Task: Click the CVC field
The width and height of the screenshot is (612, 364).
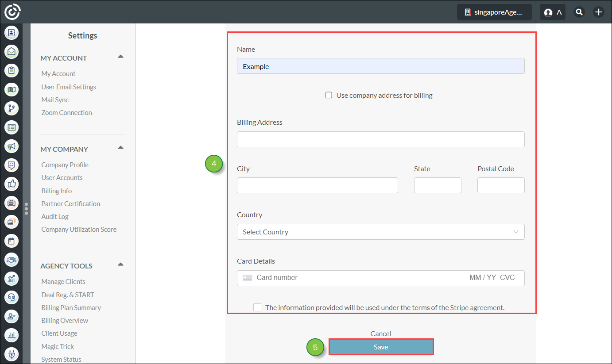Action: [507, 278]
